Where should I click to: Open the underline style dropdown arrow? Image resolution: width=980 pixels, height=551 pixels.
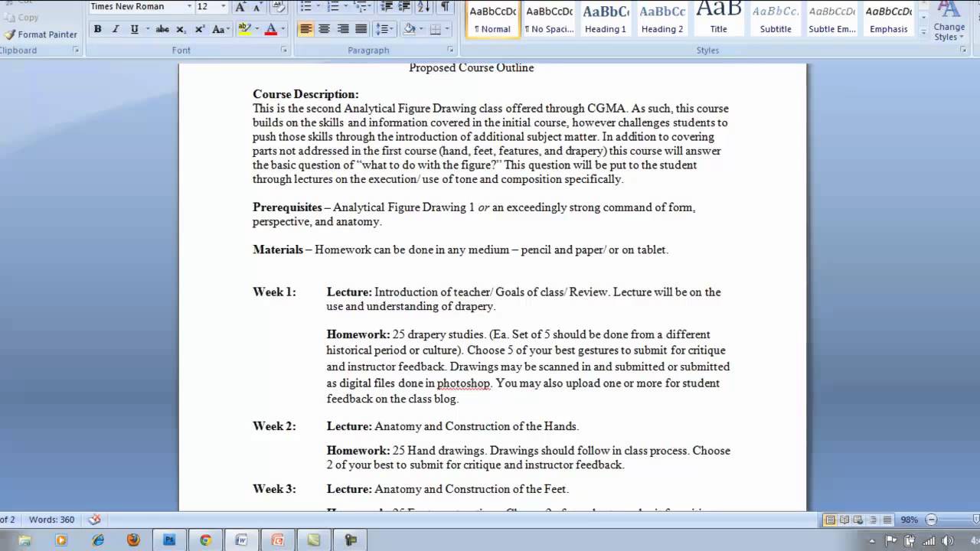[x=146, y=29]
